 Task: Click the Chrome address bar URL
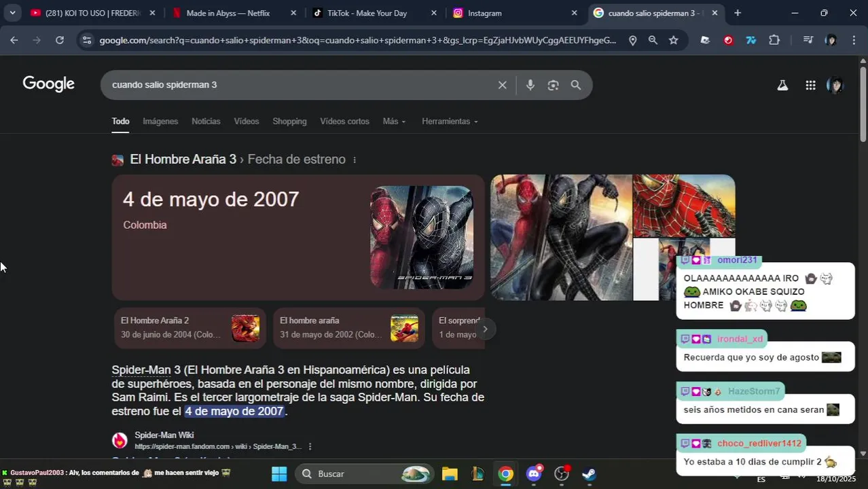pos(357,40)
